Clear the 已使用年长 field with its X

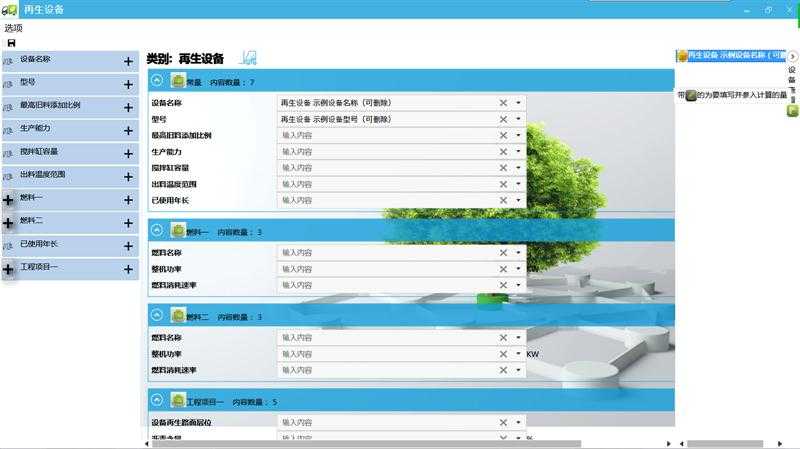click(x=503, y=201)
